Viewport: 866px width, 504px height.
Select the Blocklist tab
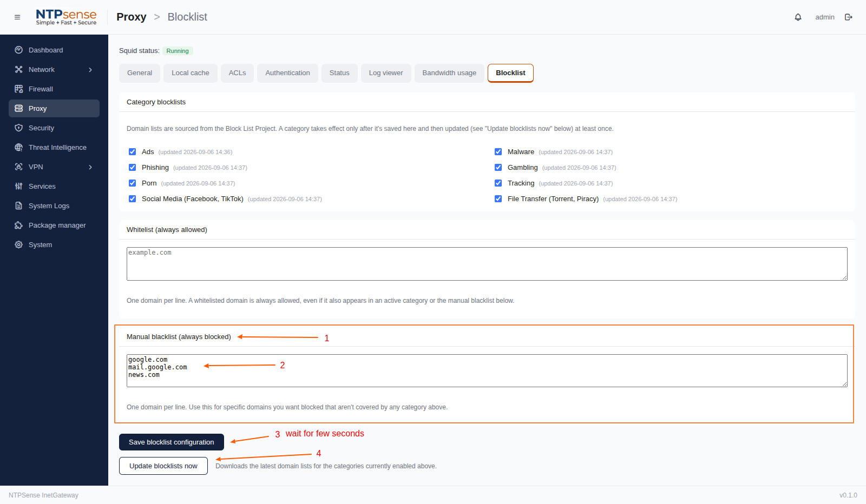[x=510, y=73]
